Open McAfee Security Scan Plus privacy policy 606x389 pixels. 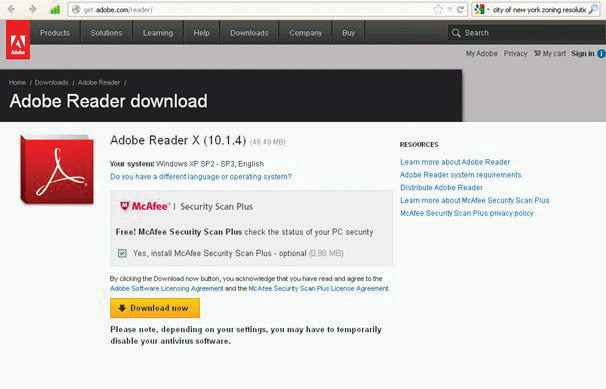466,213
